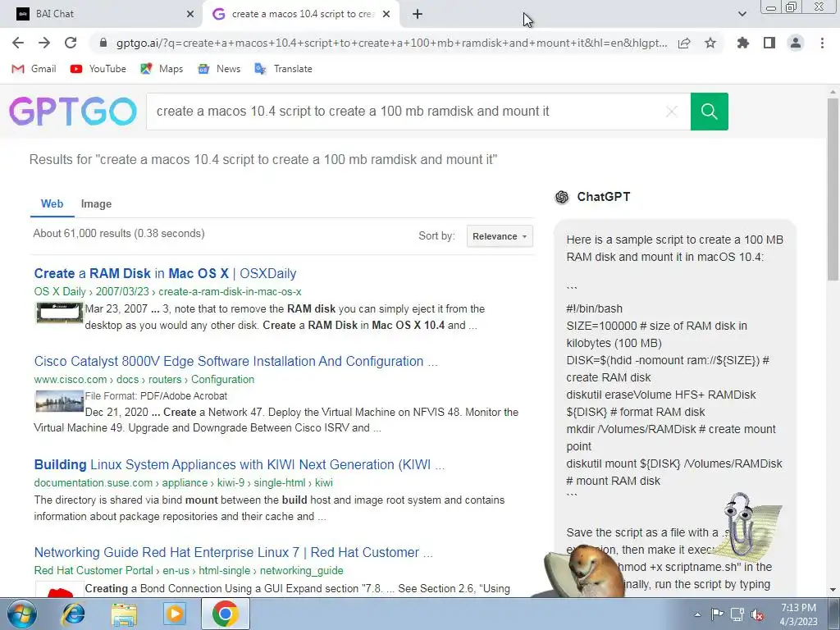Click the OSXDaily result thumbnail

[x=59, y=313]
